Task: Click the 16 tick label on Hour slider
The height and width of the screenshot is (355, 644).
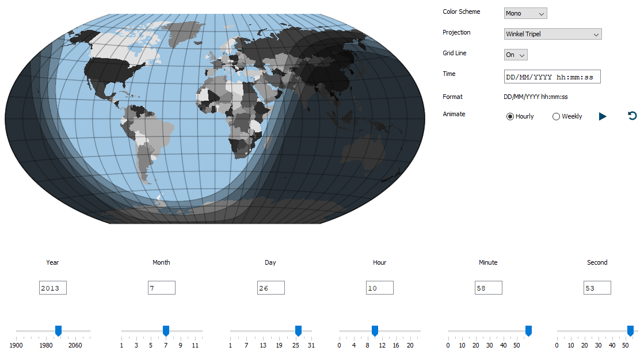Action: tap(396, 345)
